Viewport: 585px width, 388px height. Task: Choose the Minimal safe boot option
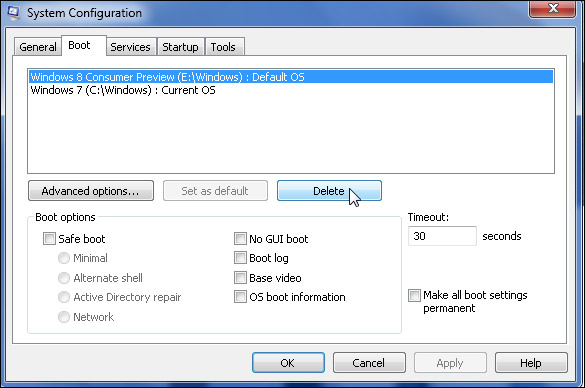click(64, 258)
